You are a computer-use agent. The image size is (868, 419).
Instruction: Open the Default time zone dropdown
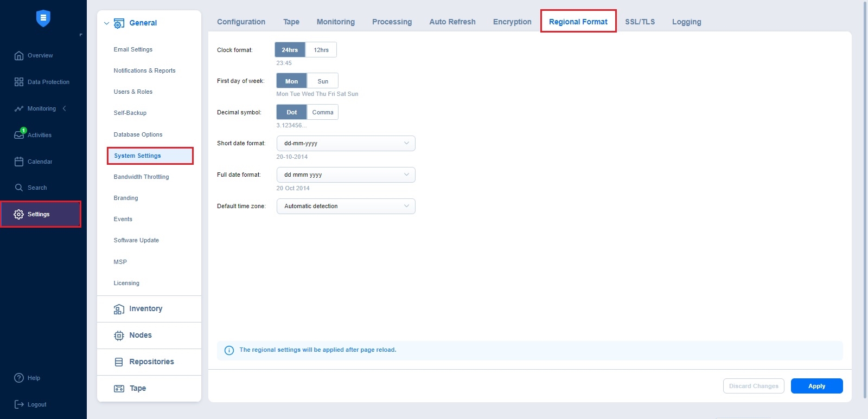346,207
